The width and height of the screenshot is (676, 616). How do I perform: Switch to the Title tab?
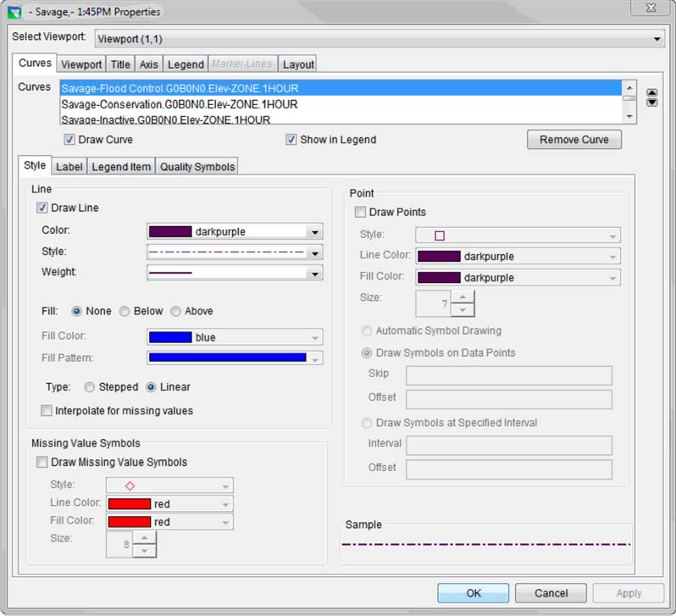[120, 64]
